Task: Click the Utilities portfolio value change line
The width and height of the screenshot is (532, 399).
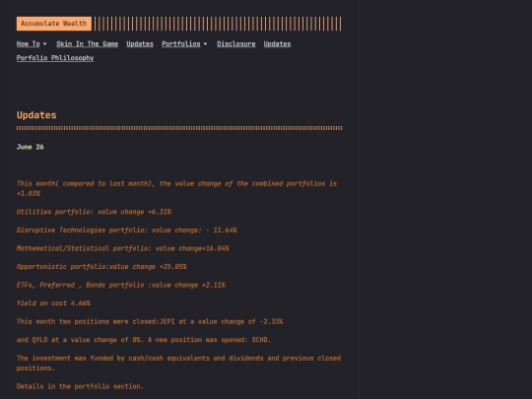Action: tap(94, 212)
